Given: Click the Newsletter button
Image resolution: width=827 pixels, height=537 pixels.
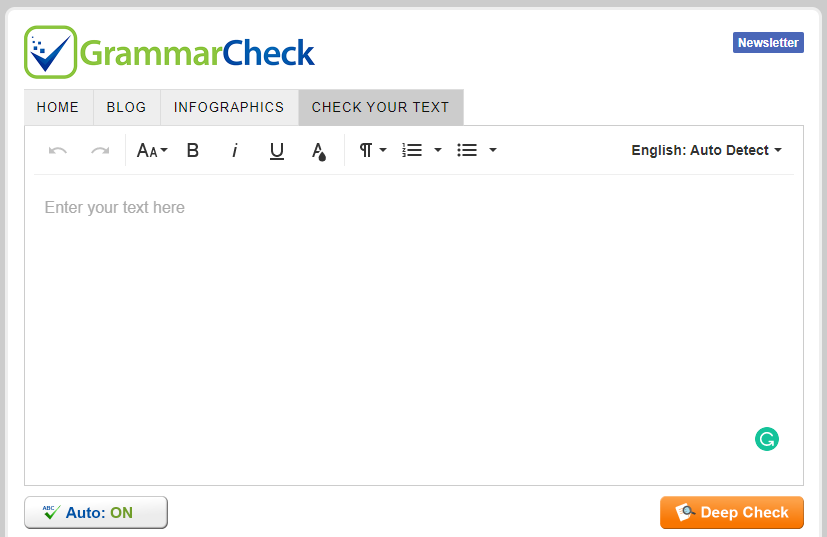Looking at the screenshot, I should click(768, 43).
